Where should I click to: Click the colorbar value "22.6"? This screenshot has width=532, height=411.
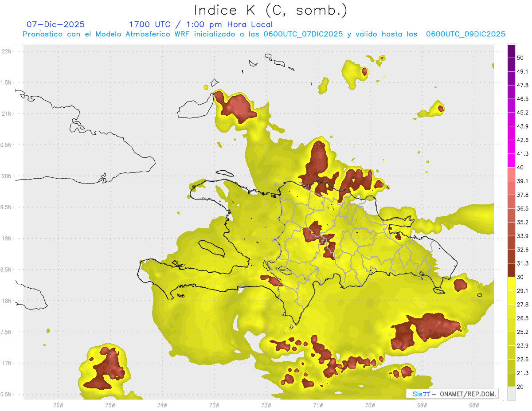click(523, 360)
